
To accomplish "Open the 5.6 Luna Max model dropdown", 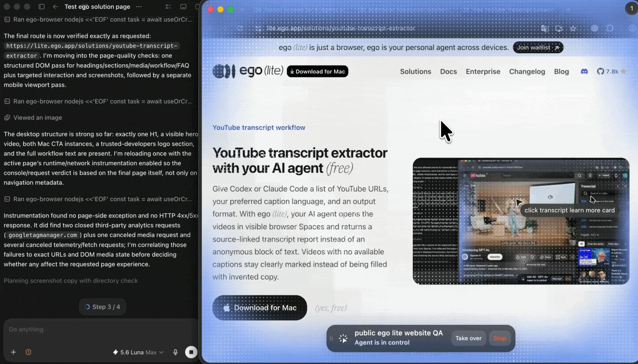I will tap(138, 352).
